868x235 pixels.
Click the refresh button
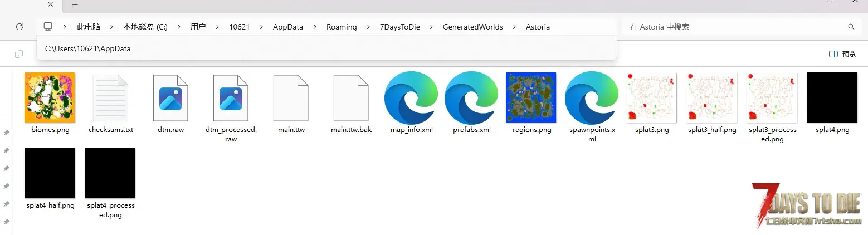19,27
